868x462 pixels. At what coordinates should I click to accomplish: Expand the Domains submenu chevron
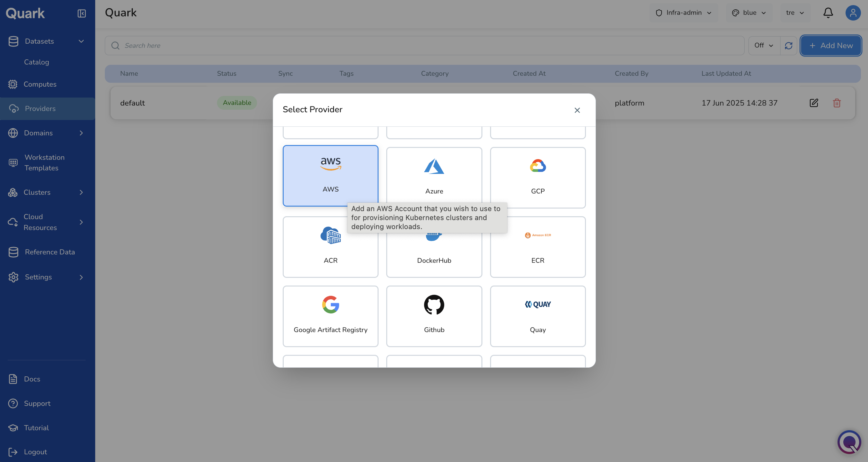click(81, 133)
